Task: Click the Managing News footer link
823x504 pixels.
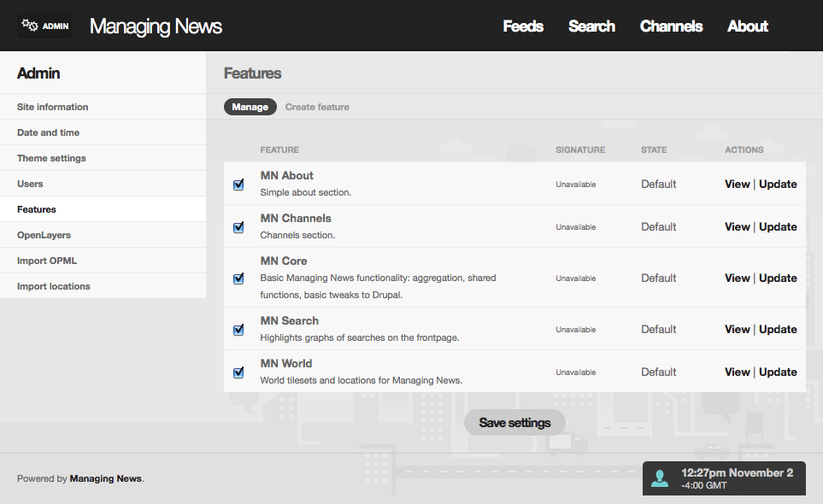Action: pyautogui.click(x=105, y=478)
